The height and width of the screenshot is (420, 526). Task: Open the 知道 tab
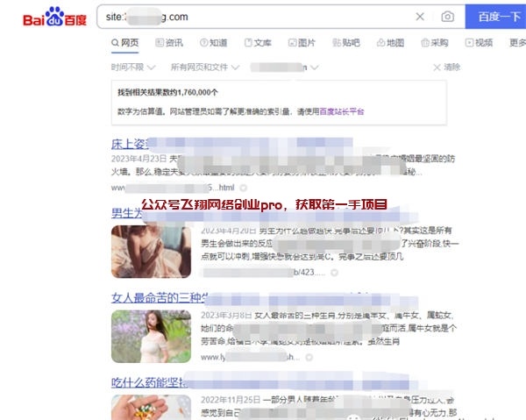[x=213, y=43]
